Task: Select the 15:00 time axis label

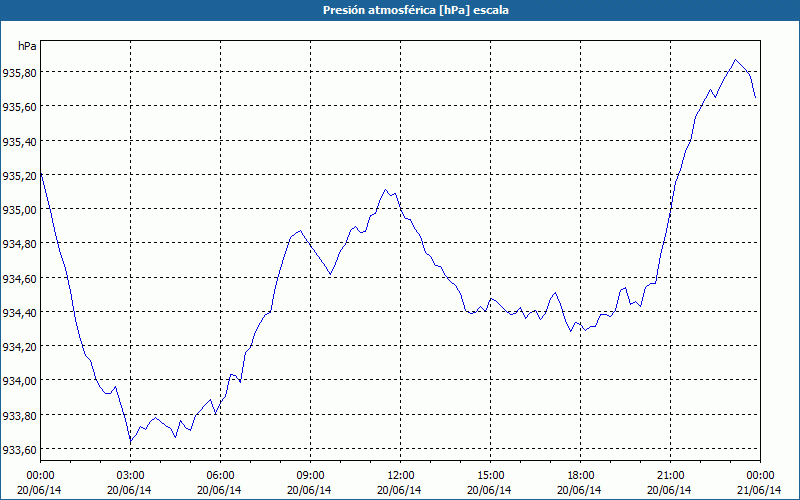Action: [490, 476]
